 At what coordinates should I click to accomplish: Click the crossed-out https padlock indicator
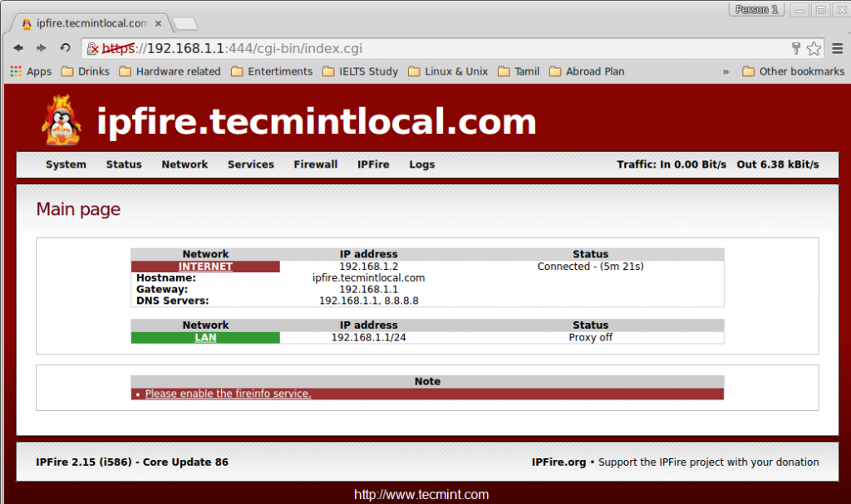92,48
